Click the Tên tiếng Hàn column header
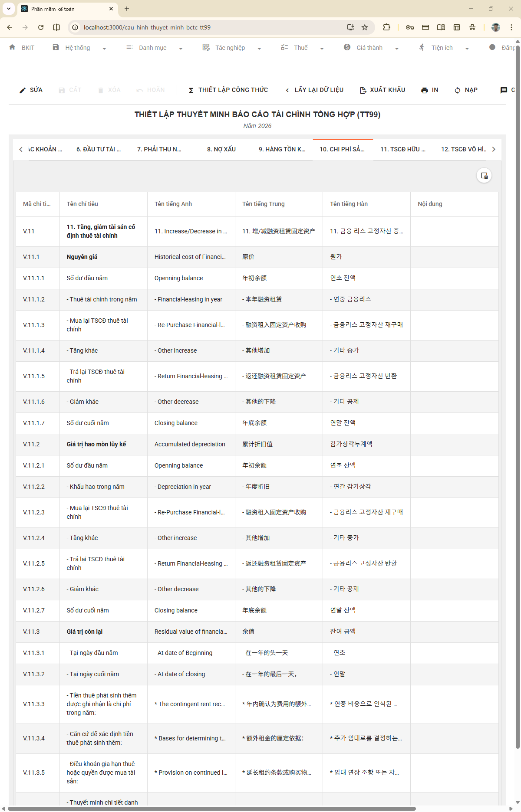 [x=366, y=204]
